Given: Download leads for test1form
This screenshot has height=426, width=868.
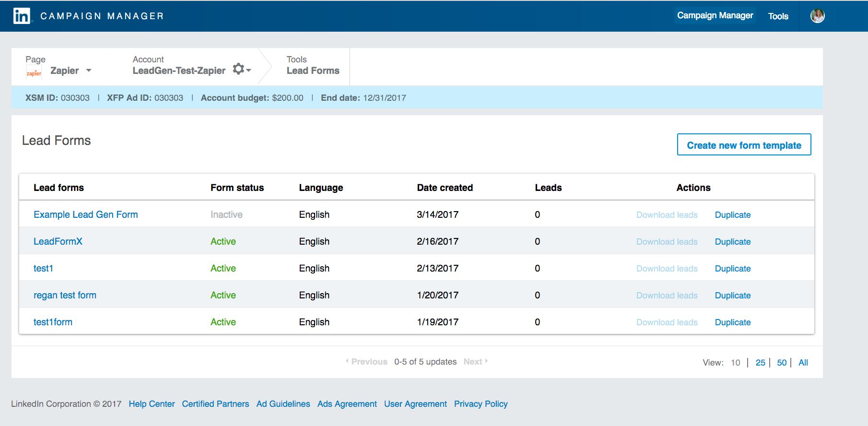Looking at the screenshot, I should click(667, 322).
